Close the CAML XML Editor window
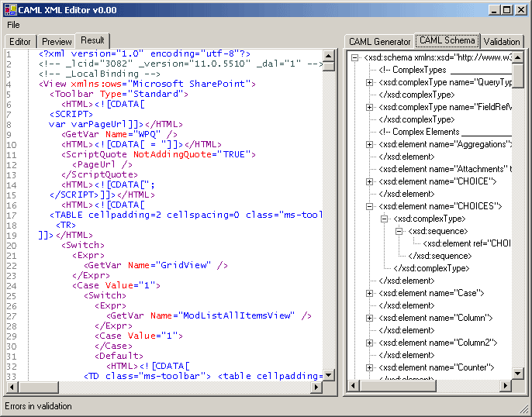 (x=521, y=10)
